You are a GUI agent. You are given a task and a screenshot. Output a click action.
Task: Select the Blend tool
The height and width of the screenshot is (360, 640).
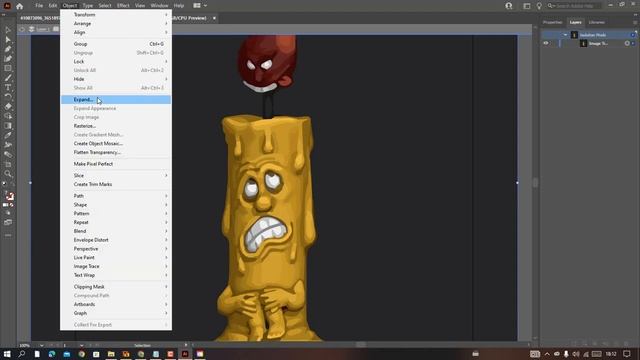pos(8,145)
